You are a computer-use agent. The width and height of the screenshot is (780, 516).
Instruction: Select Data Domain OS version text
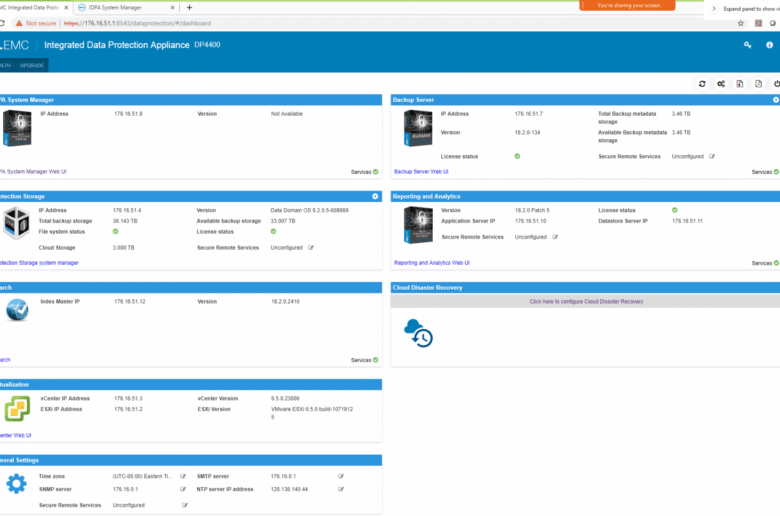pos(309,210)
